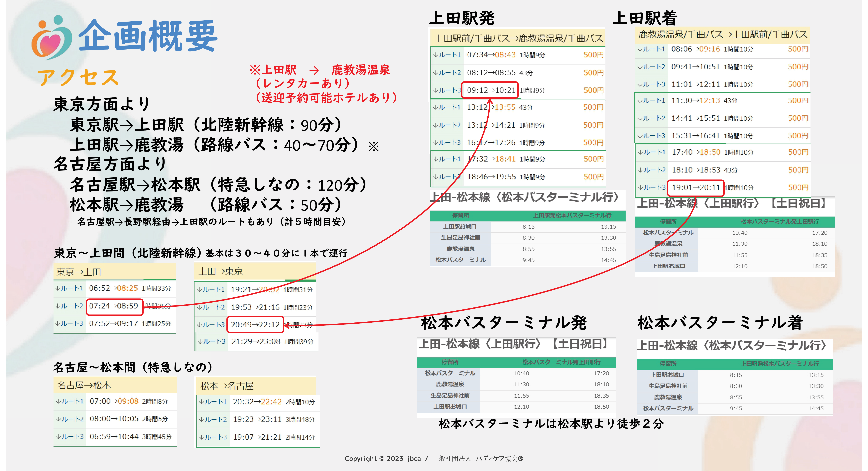
Task: Click 10:40 departure under 松本バスターミナル発
Action: (x=521, y=373)
